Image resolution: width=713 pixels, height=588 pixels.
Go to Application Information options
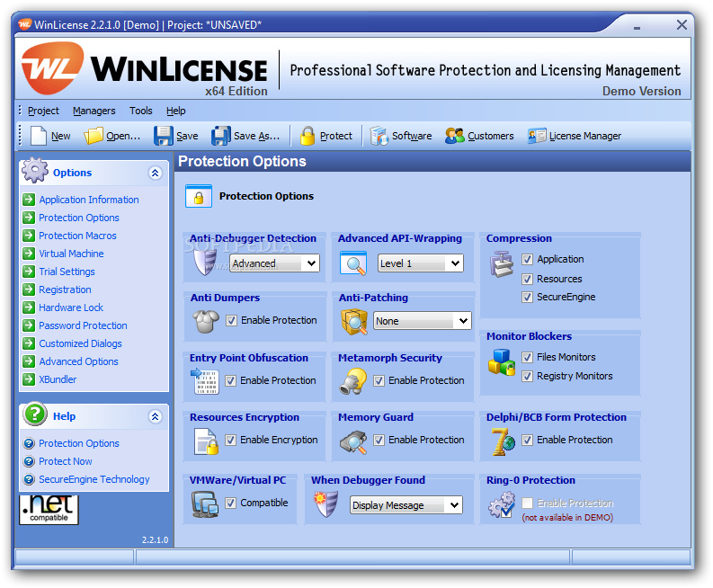pyautogui.click(x=89, y=200)
